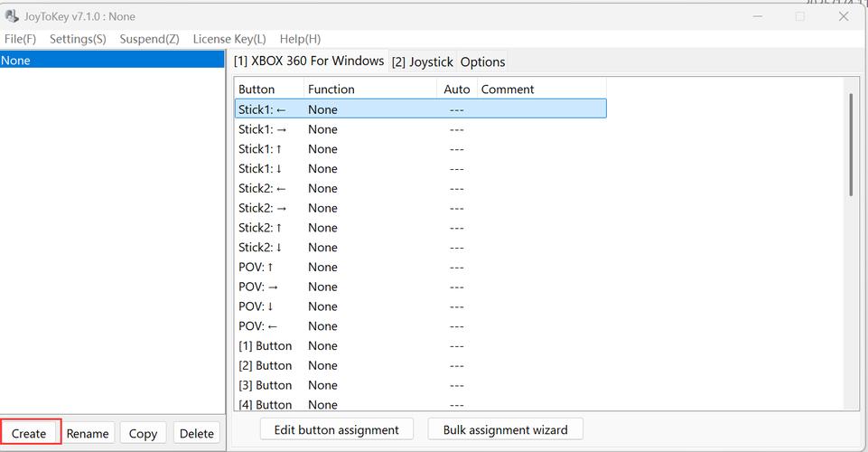This screenshot has height=452, width=868.
Task: Launch the Bulk assignment wizard
Action: tap(505, 429)
